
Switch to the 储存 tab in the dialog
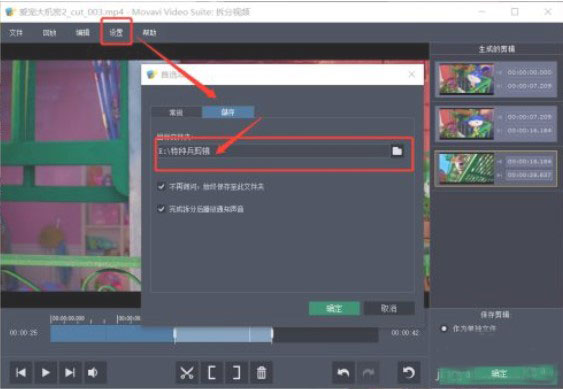coord(228,112)
